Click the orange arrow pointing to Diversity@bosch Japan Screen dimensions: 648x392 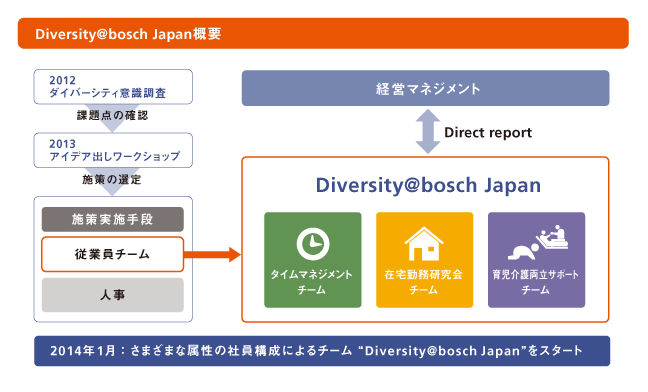point(212,254)
